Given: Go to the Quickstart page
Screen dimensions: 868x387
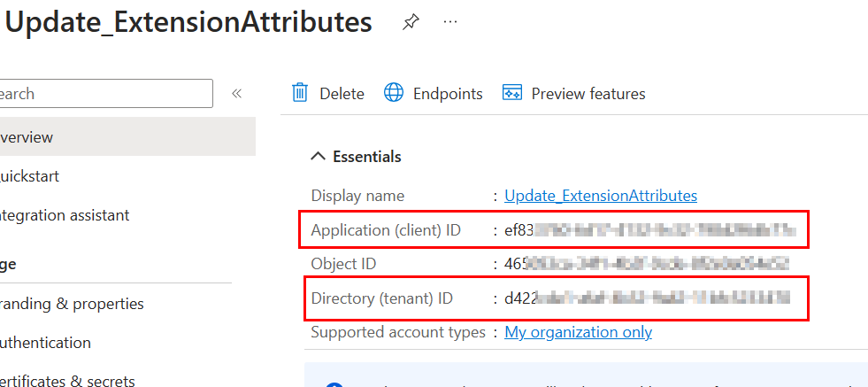Looking at the screenshot, I should tap(30, 176).
